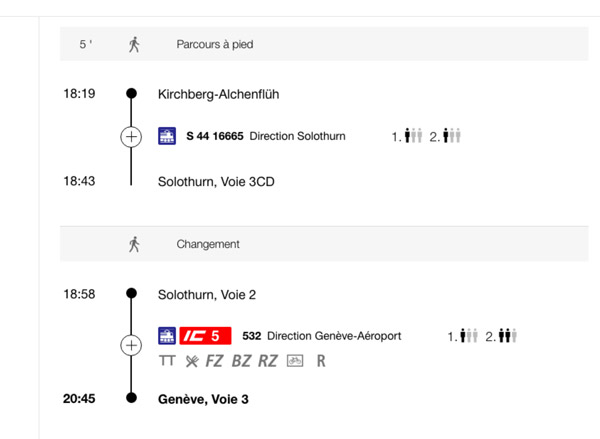Select the Parcours à pied section header

(324, 44)
